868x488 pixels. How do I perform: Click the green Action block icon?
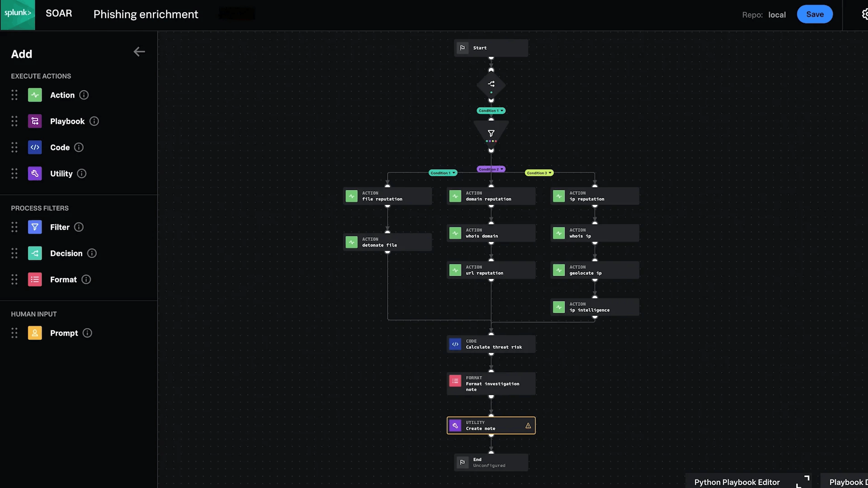tap(35, 95)
